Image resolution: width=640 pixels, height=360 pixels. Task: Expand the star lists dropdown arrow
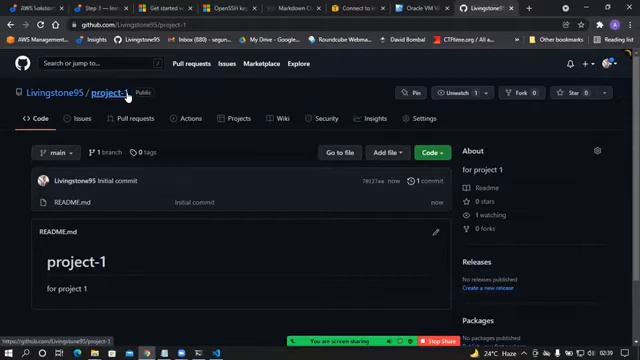coord(604,93)
